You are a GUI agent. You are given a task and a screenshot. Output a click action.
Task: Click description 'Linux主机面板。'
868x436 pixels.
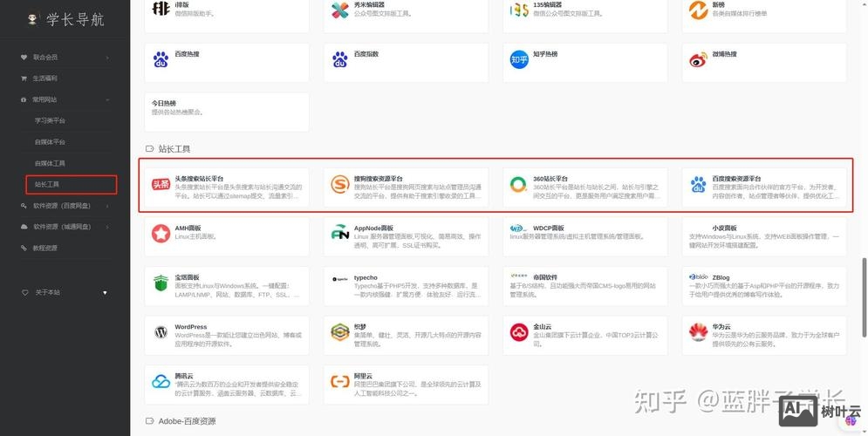click(195, 236)
